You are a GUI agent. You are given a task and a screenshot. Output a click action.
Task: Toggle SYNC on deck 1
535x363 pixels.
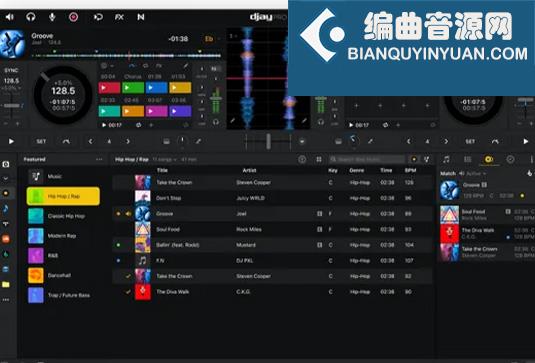pos(11,70)
